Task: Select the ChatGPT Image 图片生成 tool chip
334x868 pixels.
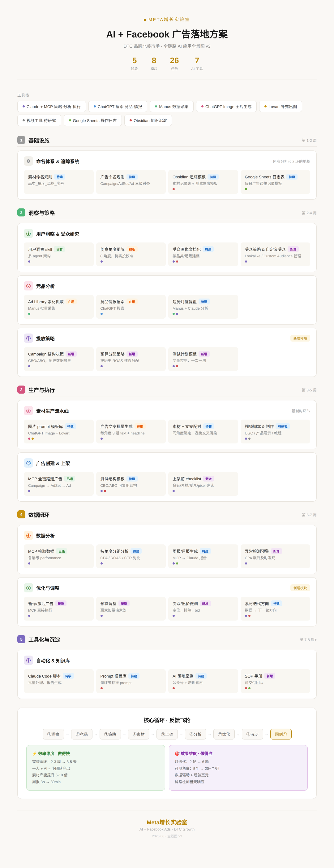Action: 226,107
